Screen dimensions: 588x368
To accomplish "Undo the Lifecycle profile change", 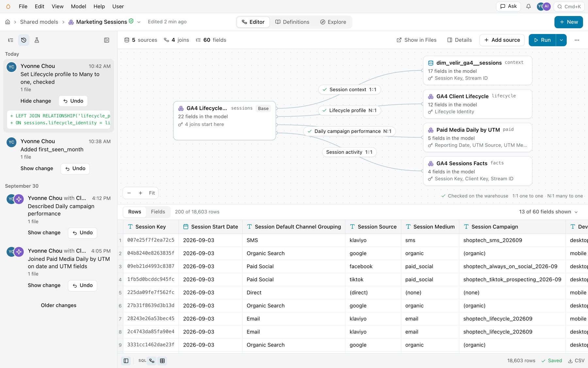I will [x=73, y=101].
